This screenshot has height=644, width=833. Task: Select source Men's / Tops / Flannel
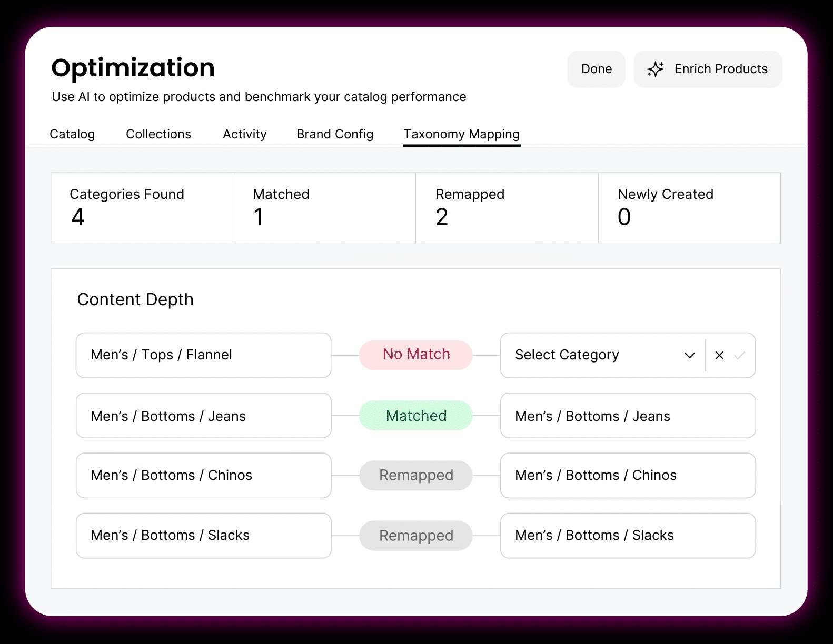[x=204, y=355]
